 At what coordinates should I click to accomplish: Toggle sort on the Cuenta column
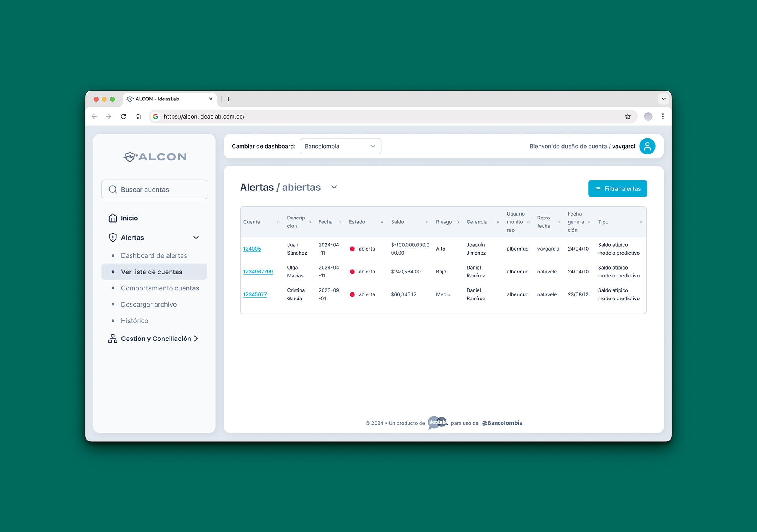pos(278,222)
